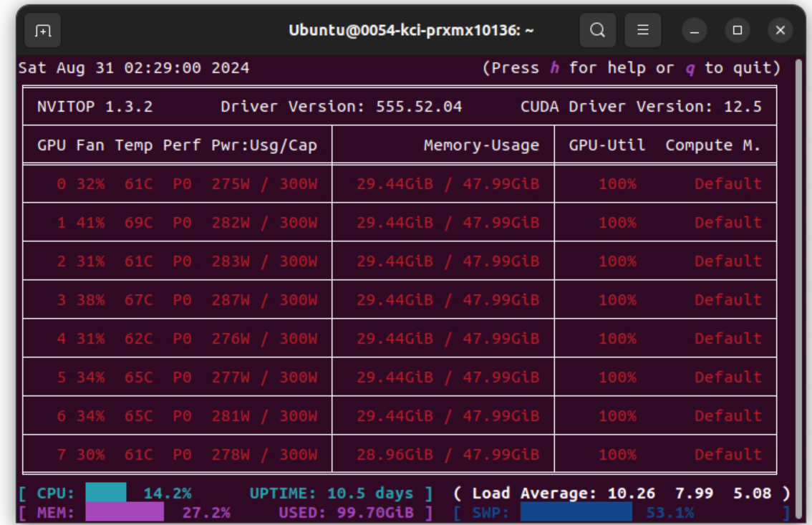Open the terminal search
Image resolution: width=812 pixels, height=525 pixels.
(x=598, y=30)
